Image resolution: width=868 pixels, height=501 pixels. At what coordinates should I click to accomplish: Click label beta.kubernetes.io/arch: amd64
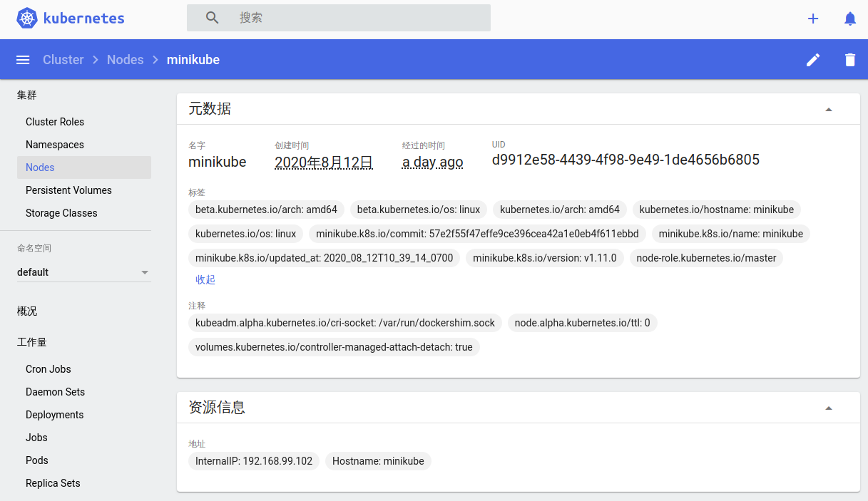pos(267,210)
